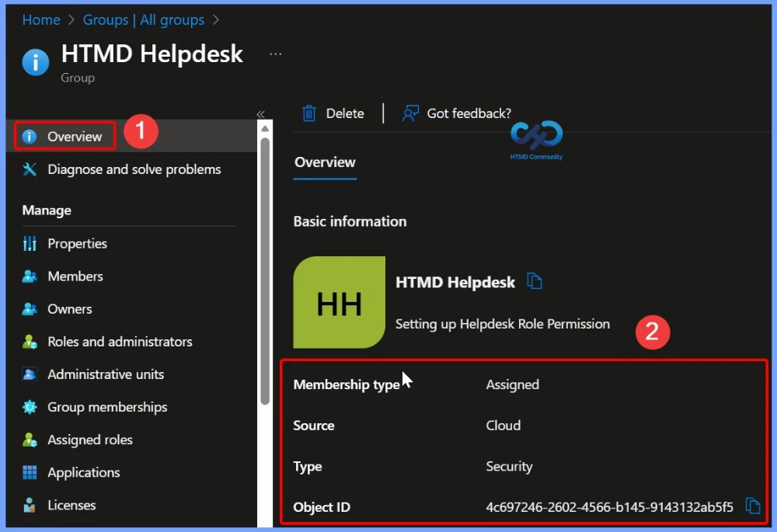
Task: Open Diagnose and solve problems
Action: (x=134, y=169)
